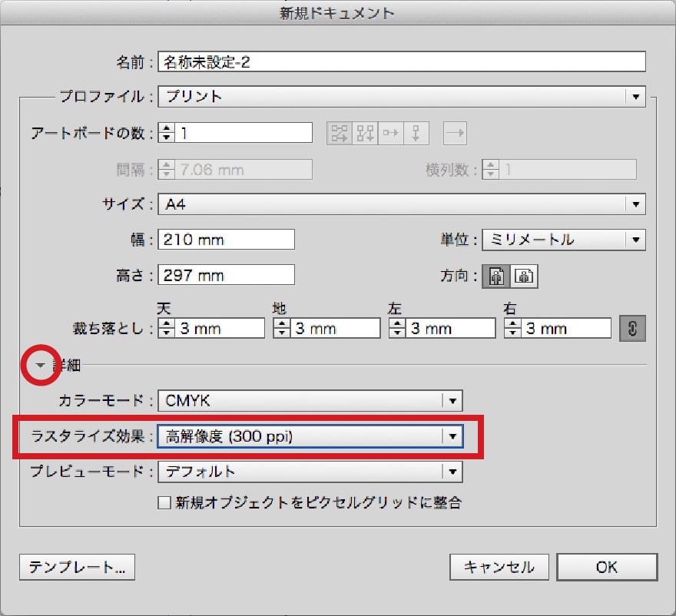Select landscape orientation icon
The height and width of the screenshot is (616, 676).
525,277
